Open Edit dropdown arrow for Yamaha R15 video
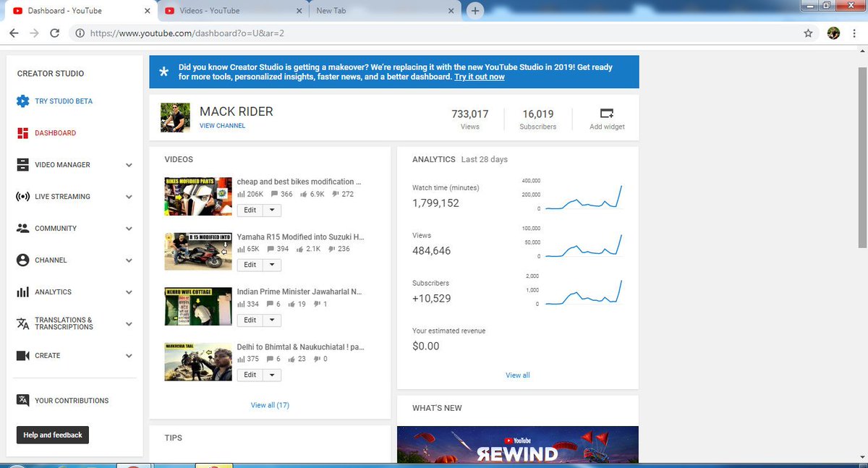Image resolution: width=868 pixels, height=468 pixels. 272,265
